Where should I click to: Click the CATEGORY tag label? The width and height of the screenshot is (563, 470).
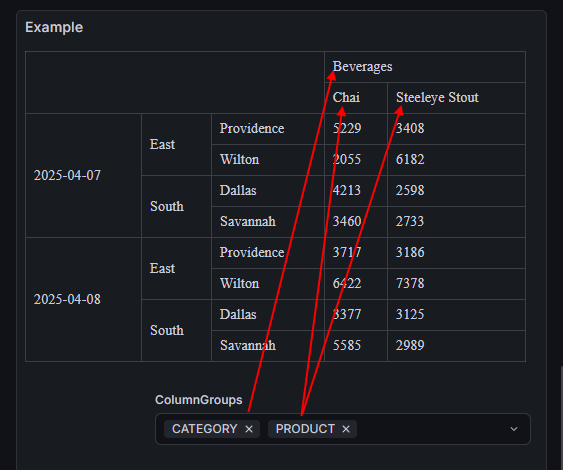point(204,429)
